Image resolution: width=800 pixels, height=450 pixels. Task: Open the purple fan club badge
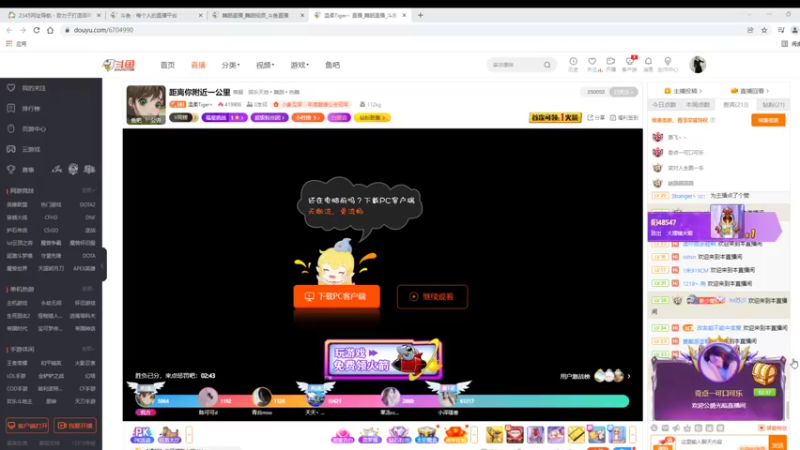pyautogui.click(x=269, y=117)
